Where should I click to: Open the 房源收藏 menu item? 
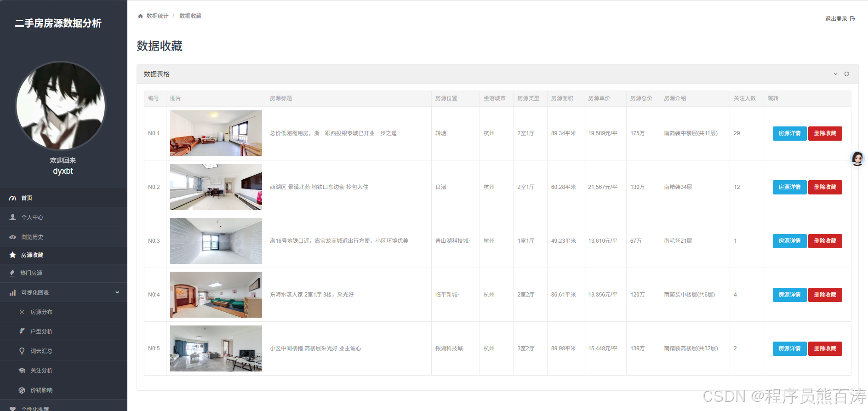[63, 255]
